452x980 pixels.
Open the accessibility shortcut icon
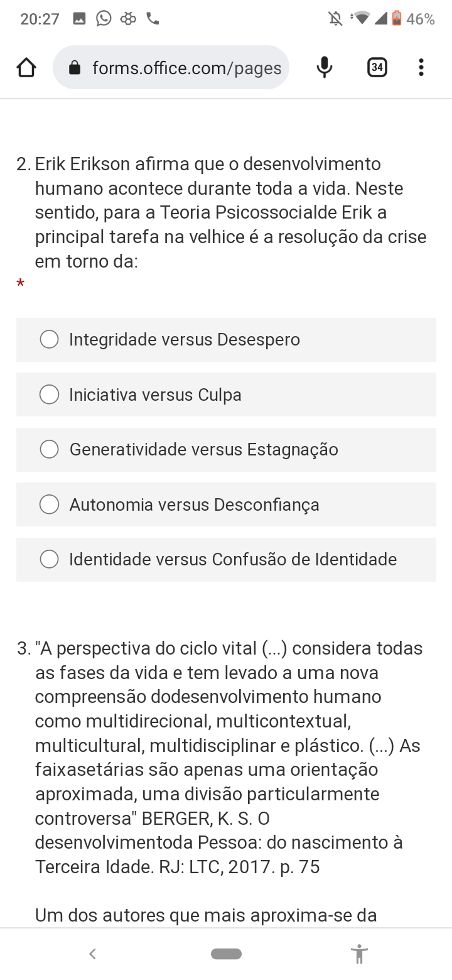[x=359, y=954]
